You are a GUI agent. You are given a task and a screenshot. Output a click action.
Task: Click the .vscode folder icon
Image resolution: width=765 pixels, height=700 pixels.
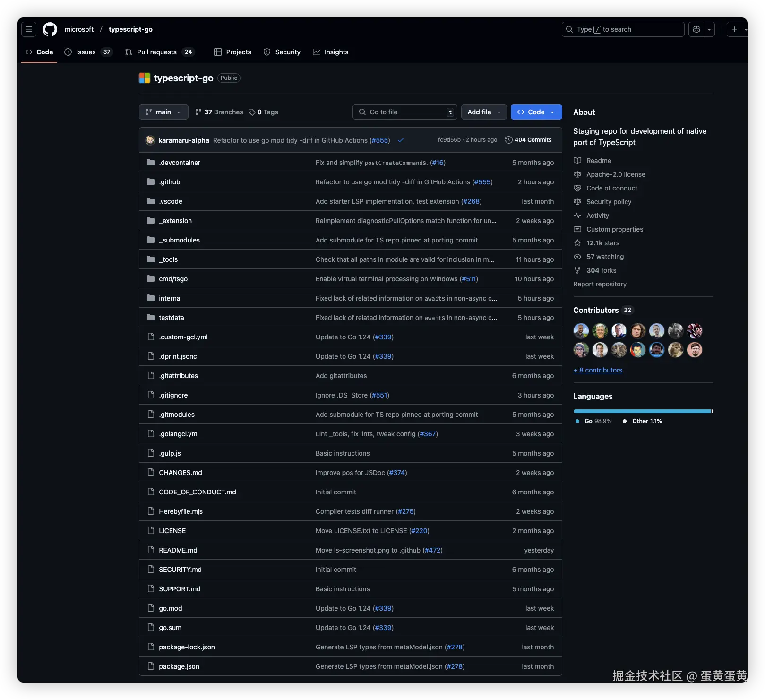click(151, 201)
